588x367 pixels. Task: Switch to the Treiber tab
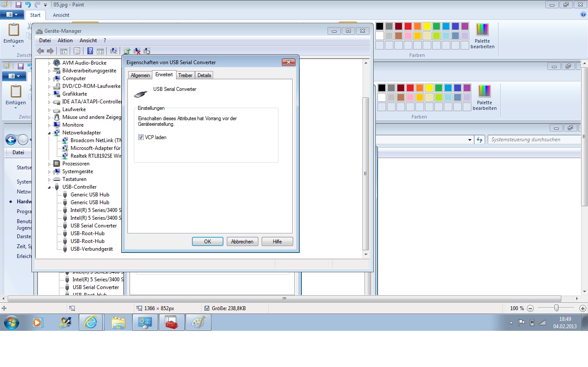tap(186, 75)
